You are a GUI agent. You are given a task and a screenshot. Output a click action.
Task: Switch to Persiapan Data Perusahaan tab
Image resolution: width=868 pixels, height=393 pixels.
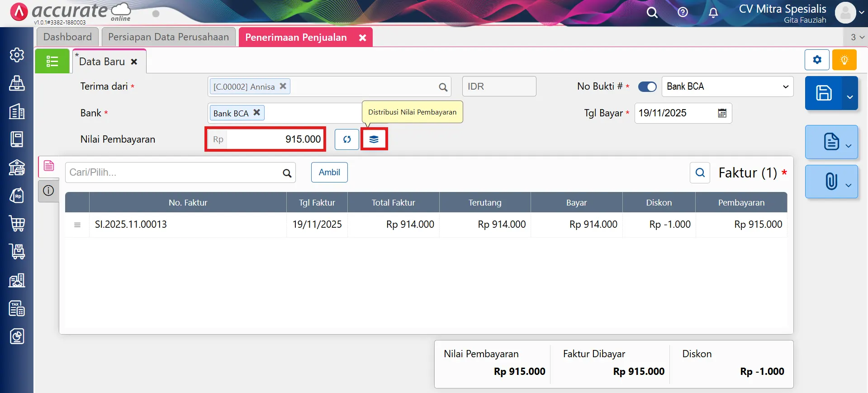click(168, 37)
